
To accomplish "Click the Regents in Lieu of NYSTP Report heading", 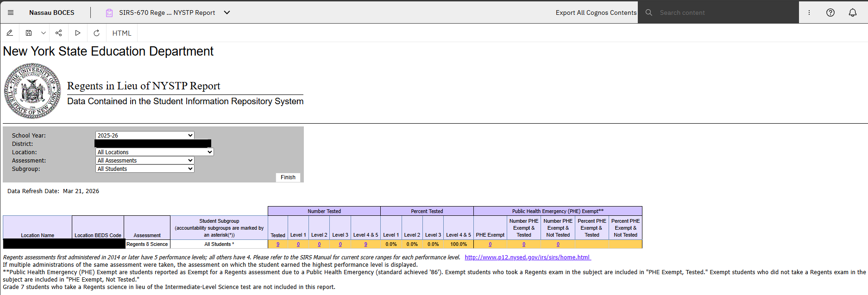I will pyautogui.click(x=144, y=86).
